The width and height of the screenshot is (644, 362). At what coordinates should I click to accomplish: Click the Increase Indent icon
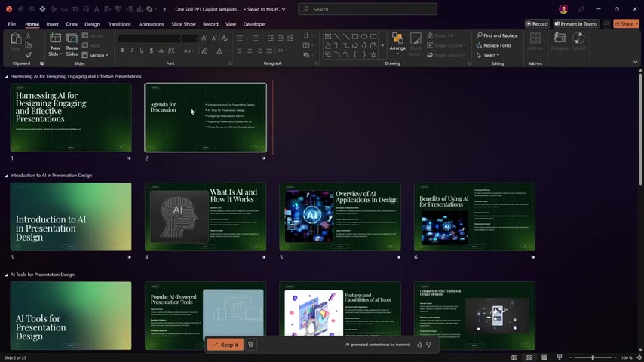point(280,38)
